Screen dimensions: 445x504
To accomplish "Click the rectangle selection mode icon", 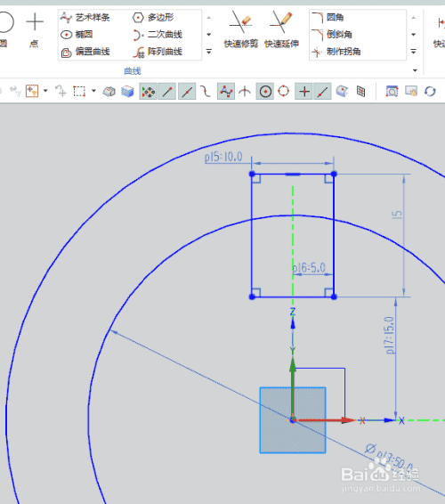I will pos(79,92).
